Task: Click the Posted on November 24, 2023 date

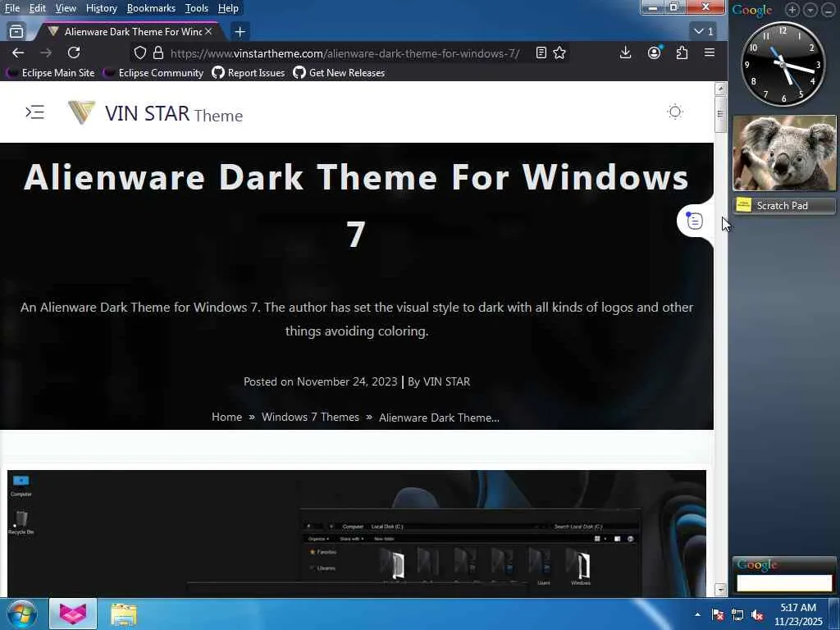Action: [x=321, y=382]
